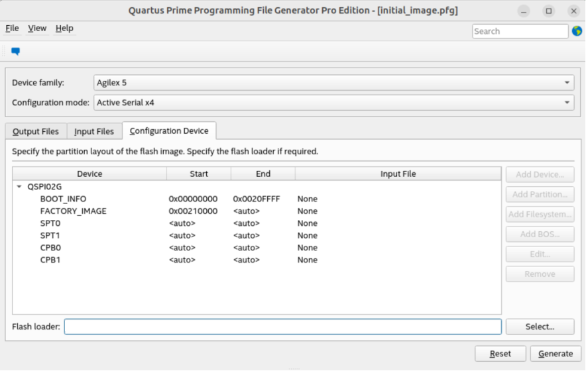Select the CPB1 partition row
This screenshot has height=373, width=588.
tap(50, 260)
